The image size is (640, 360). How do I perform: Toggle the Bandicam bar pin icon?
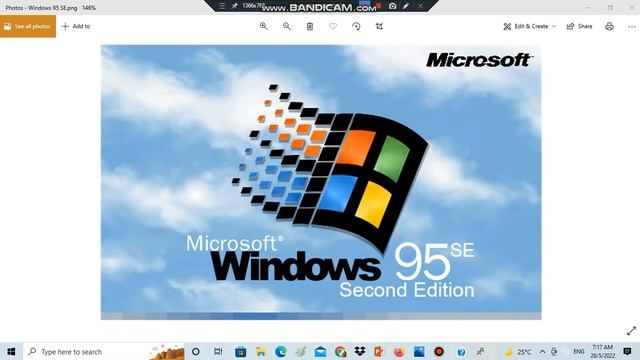(234, 6)
